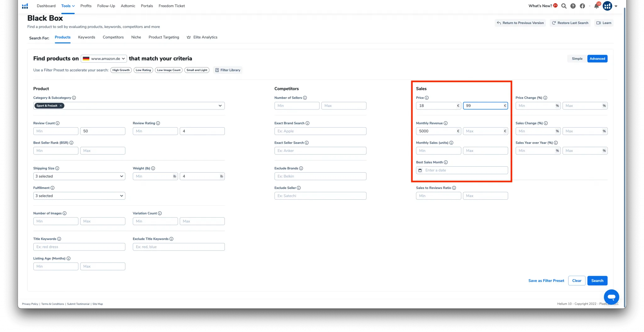Click Save as Filter Preset link
The height and width of the screenshot is (332, 644).
click(x=546, y=281)
